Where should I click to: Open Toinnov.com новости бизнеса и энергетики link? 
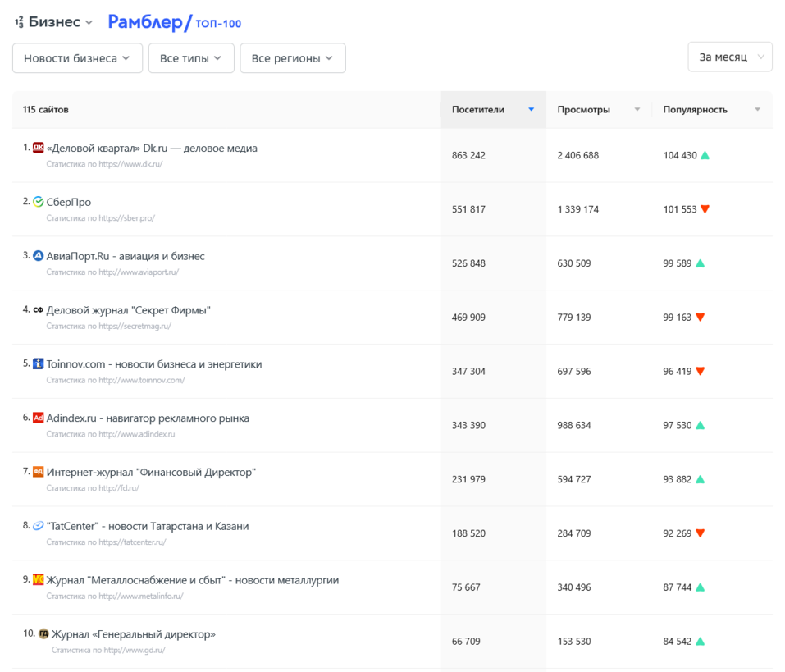point(154,364)
